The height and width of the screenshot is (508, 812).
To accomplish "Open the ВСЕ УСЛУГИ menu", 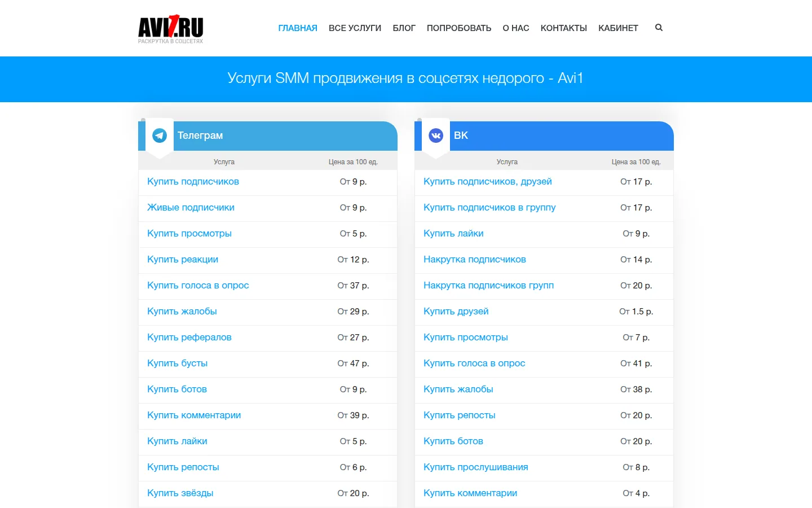I will tap(355, 28).
